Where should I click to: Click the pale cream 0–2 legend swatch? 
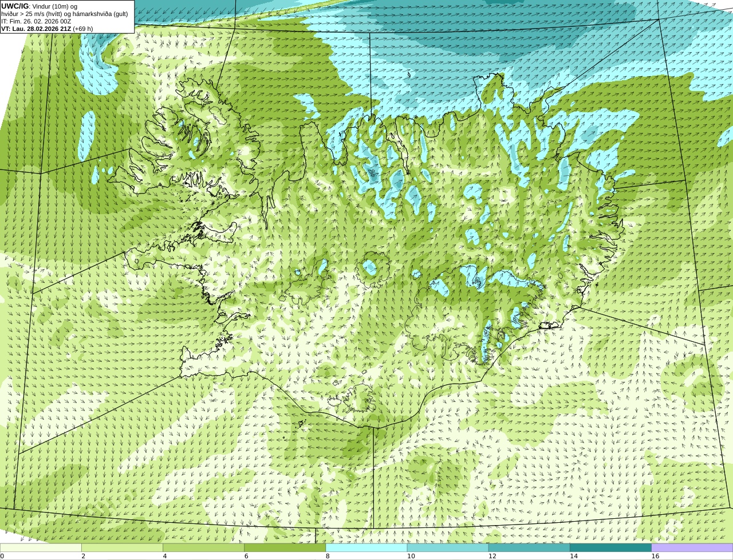click(x=41, y=547)
